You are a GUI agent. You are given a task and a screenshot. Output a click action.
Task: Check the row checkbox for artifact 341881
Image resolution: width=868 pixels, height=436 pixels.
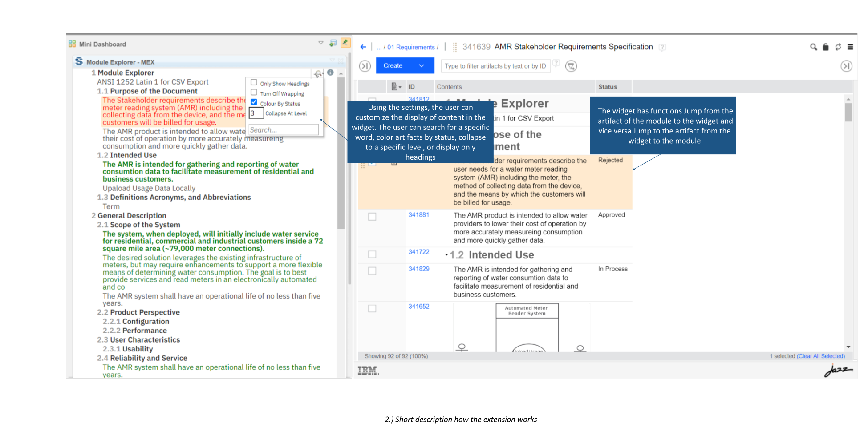(372, 217)
